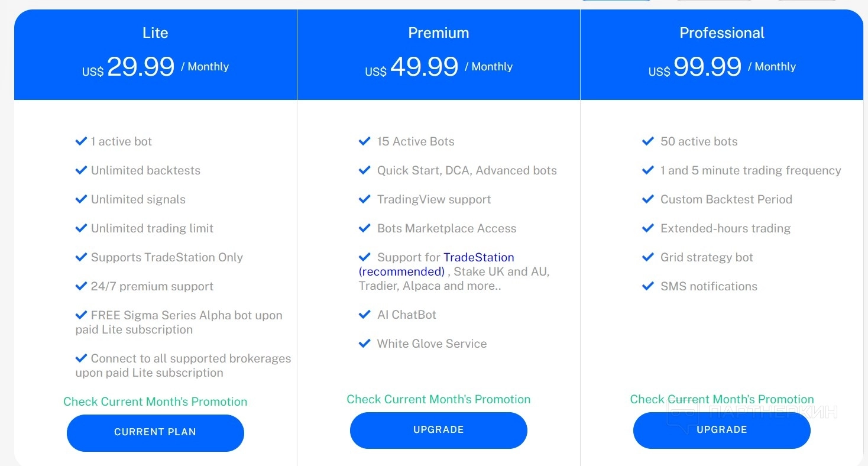Click the checkmark beside 1 active bot
Viewport: 868px width, 466px height.
pos(81,141)
